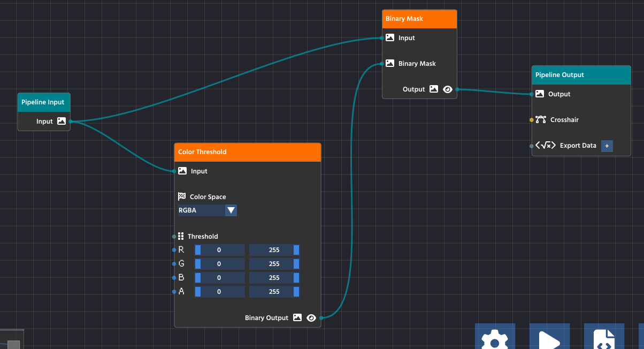644x349 pixels.
Task: Adjust the R channel maximum slider handle
Action: coord(297,249)
